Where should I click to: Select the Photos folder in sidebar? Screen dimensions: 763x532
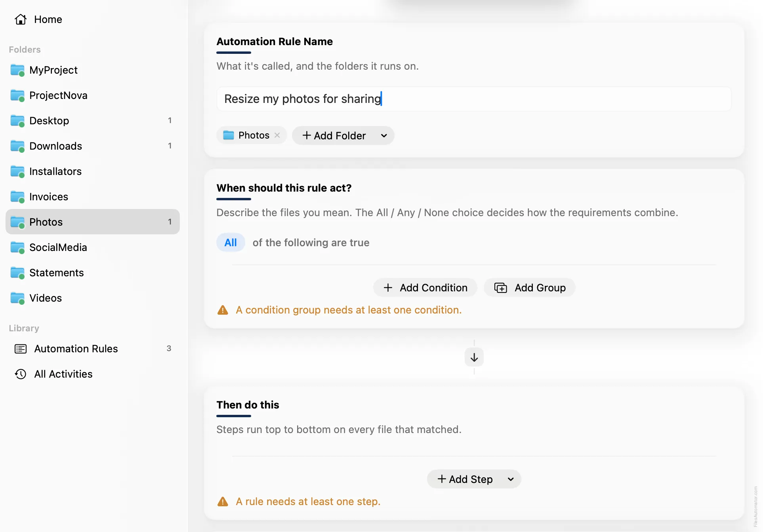point(93,222)
